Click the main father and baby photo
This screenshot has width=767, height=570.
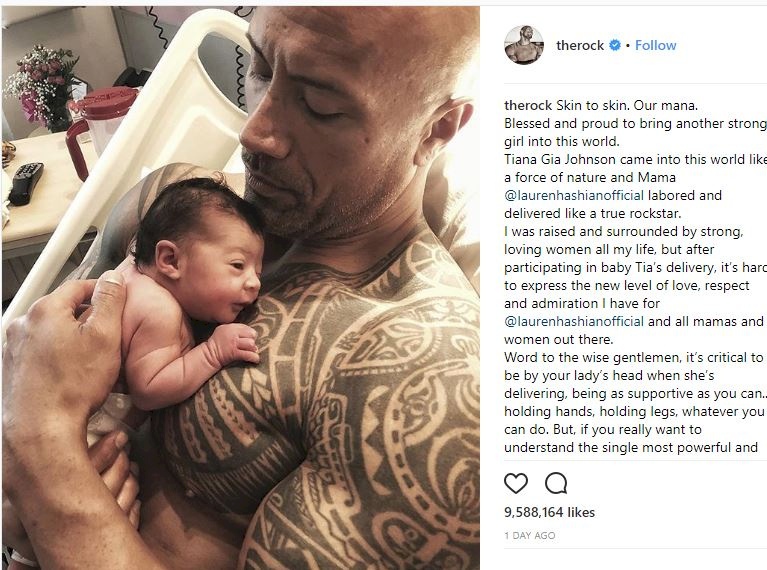tap(241, 288)
